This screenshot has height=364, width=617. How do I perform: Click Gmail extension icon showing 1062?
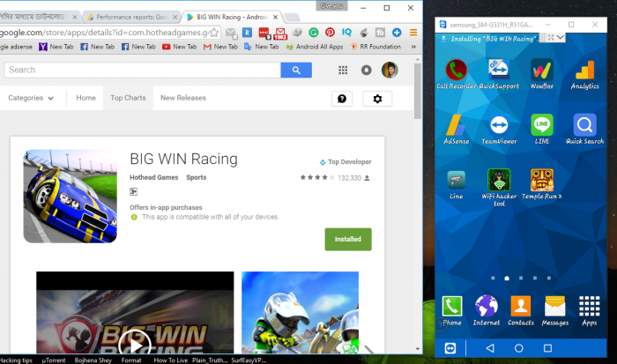280,33
